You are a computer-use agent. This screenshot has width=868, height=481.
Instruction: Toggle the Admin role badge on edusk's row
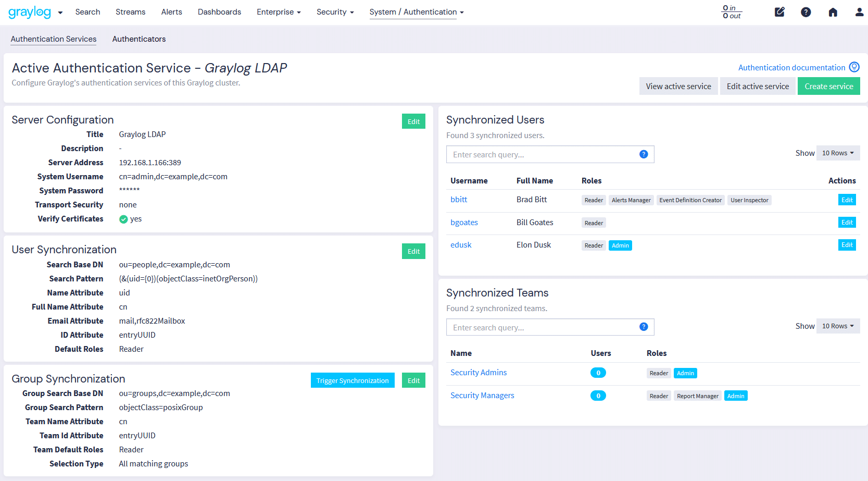[620, 245]
